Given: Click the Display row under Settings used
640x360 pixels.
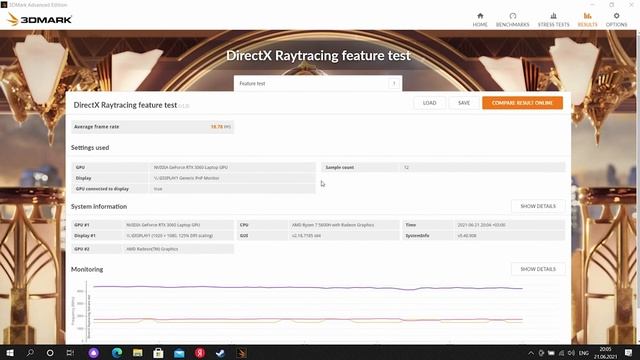Looking at the screenshot, I should tap(193, 178).
